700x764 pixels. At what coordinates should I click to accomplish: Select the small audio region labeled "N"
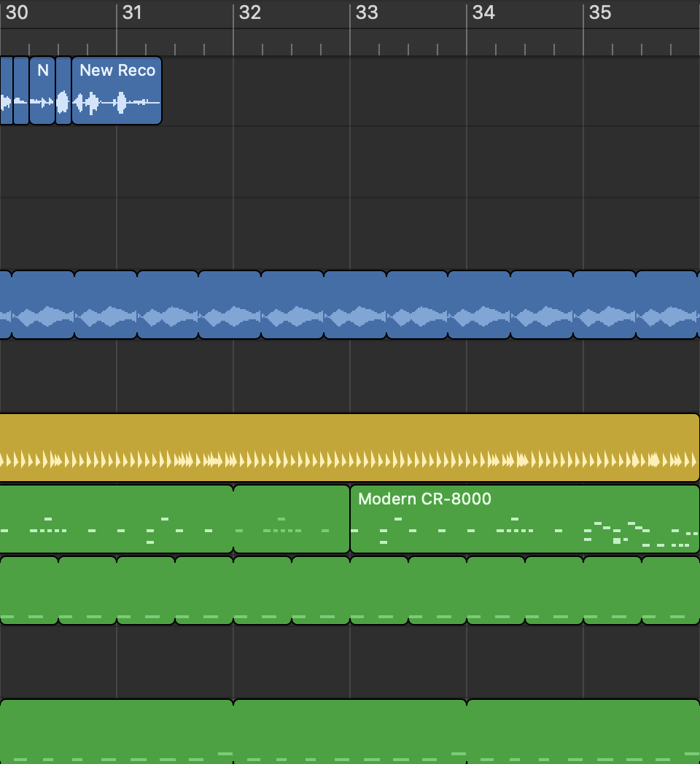point(42,90)
